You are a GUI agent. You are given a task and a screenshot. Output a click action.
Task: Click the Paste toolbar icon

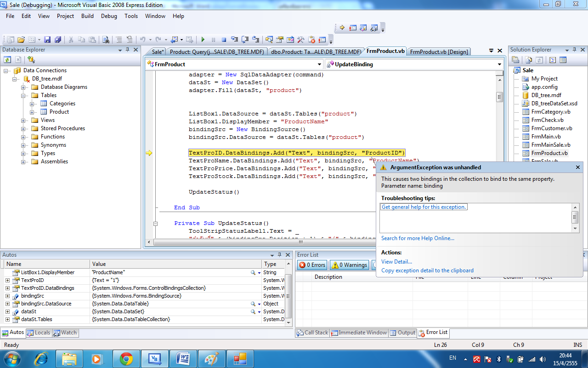coord(92,40)
